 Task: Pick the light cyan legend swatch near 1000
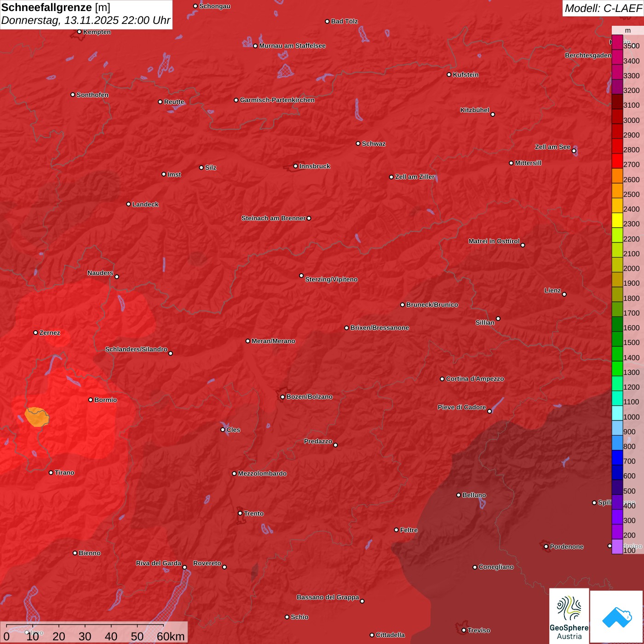(x=617, y=413)
